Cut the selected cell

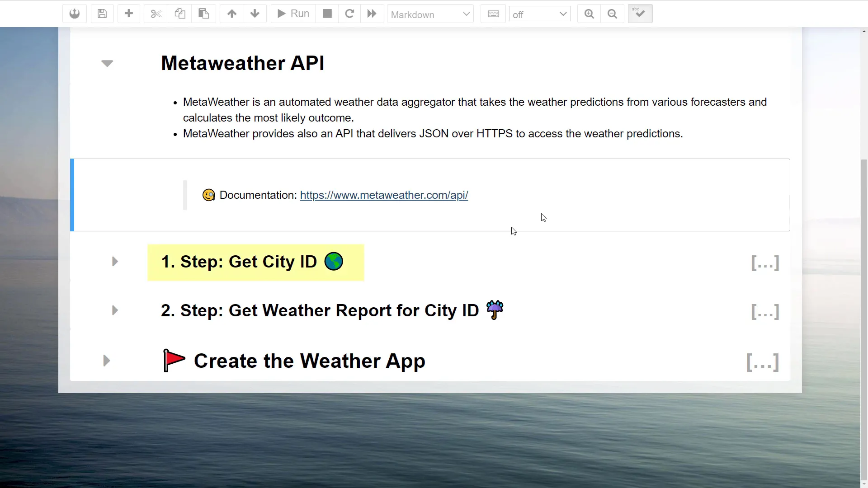[x=156, y=14]
